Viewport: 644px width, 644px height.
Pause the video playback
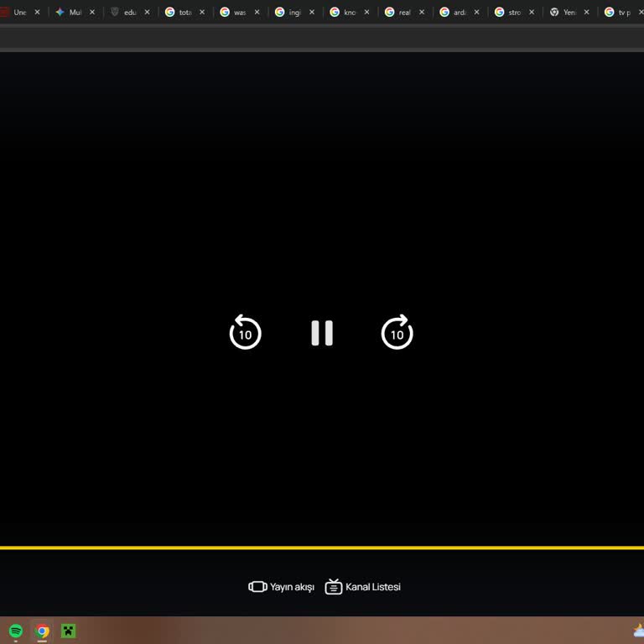click(322, 333)
